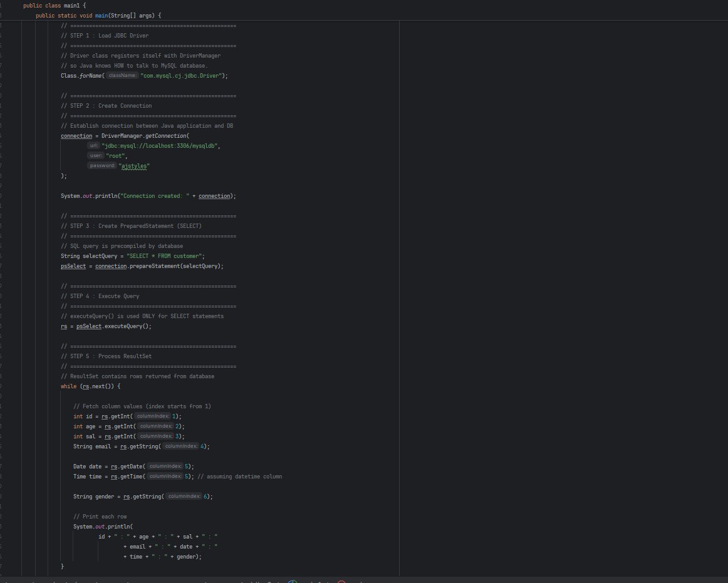Click the 'int age' variable declaration

(84, 426)
